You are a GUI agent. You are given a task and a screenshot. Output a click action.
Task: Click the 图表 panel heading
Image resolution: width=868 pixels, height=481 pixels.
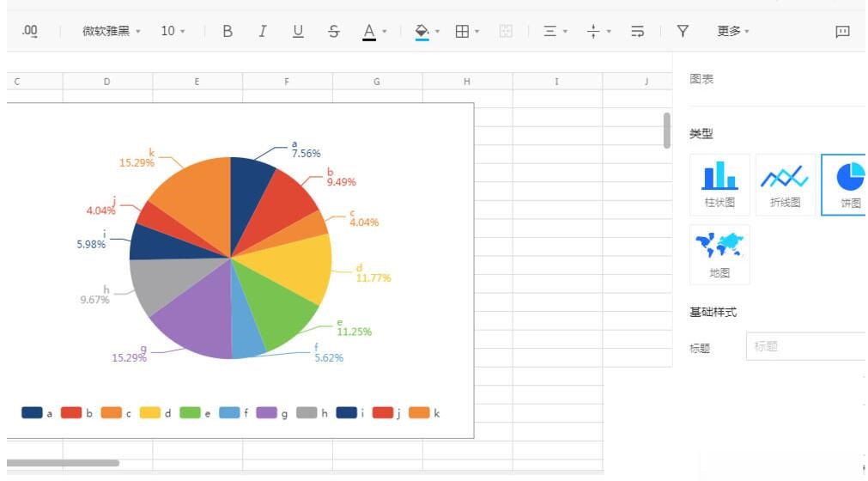pos(701,79)
